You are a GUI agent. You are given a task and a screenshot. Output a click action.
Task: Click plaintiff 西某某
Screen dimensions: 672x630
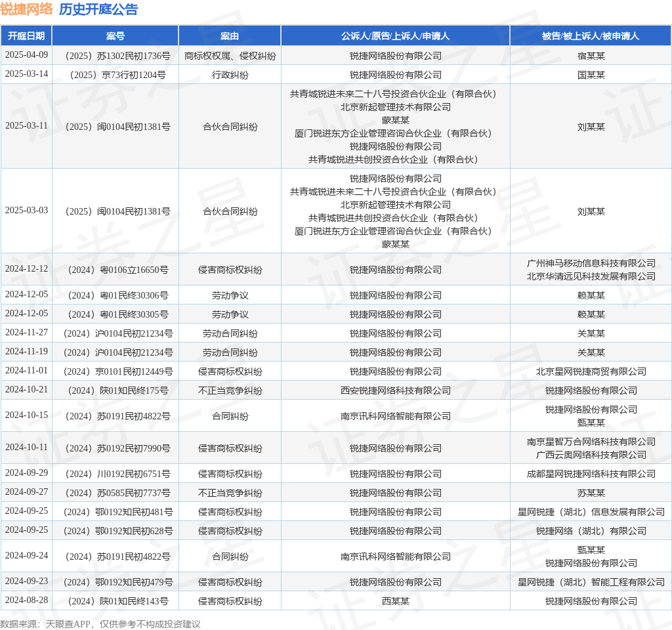coord(395,601)
